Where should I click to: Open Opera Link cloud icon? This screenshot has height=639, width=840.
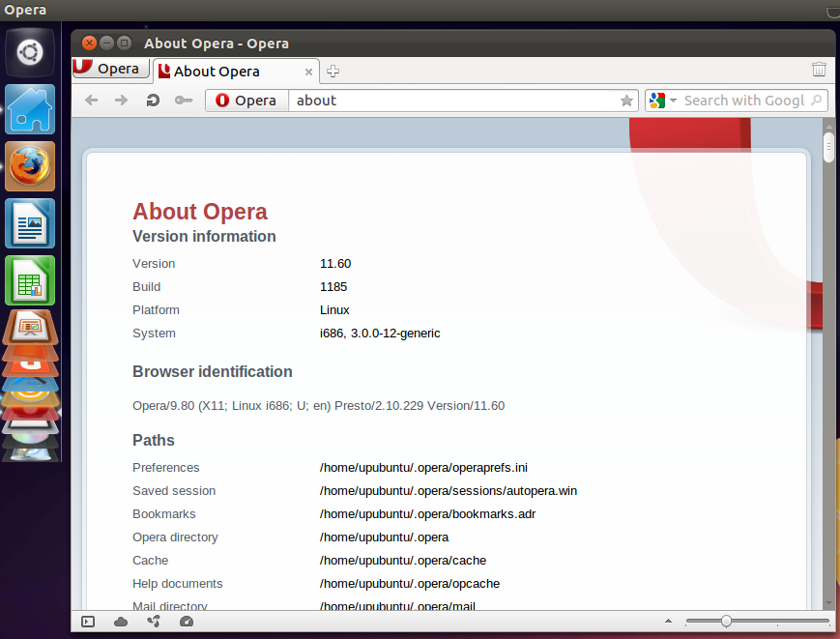[121, 622]
